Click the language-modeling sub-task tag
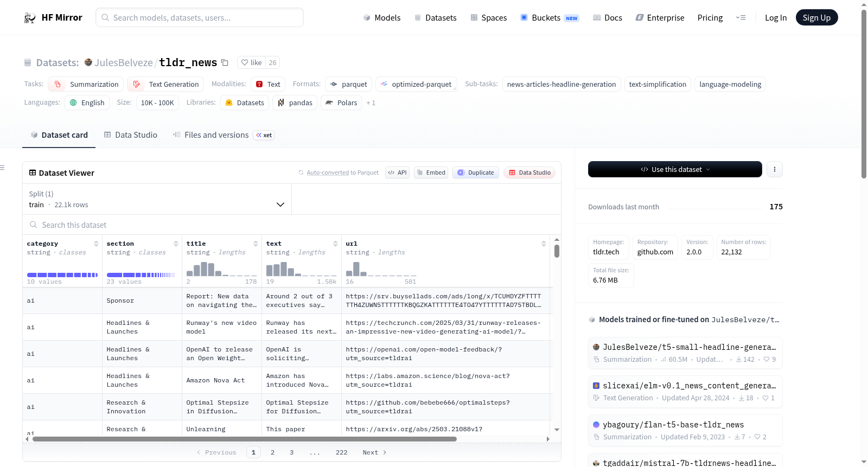868x467 pixels. (730, 84)
